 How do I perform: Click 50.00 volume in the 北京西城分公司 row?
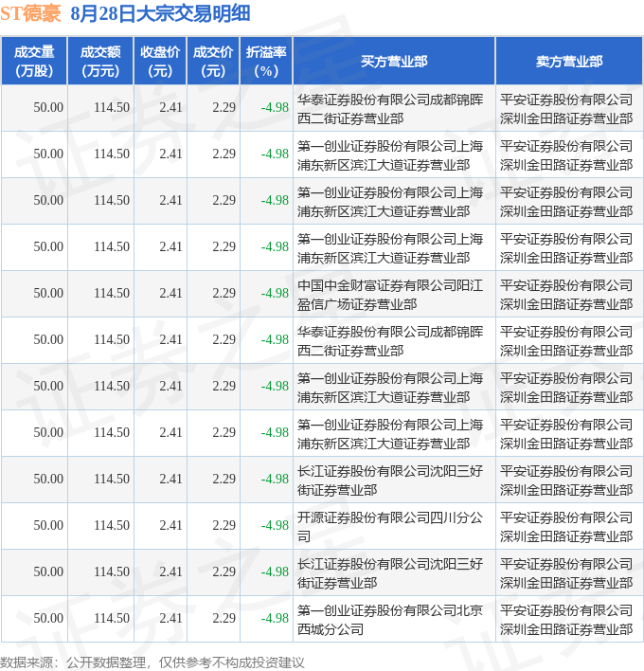pyautogui.click(x=48, y=618)
